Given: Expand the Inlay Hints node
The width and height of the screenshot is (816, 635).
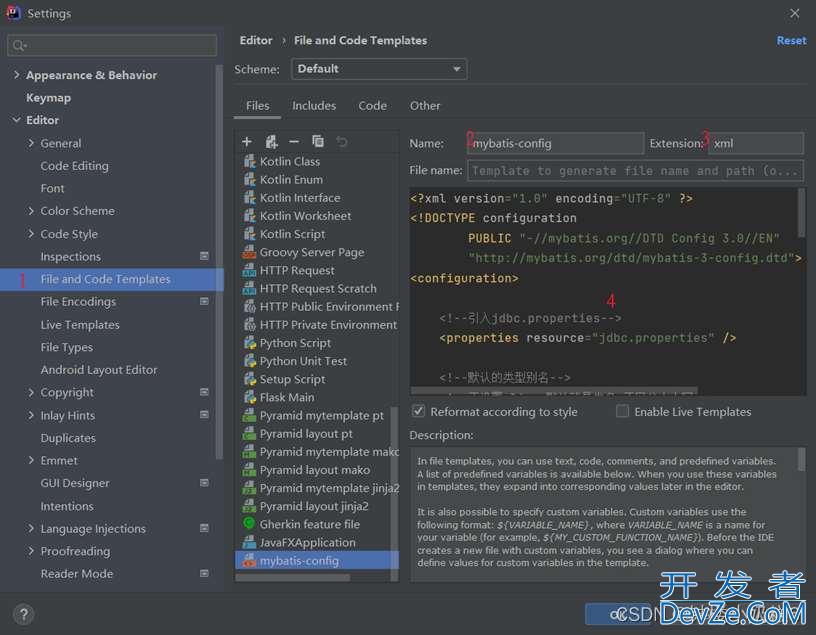Looking at the screenshot, I should tap(31, 415).
